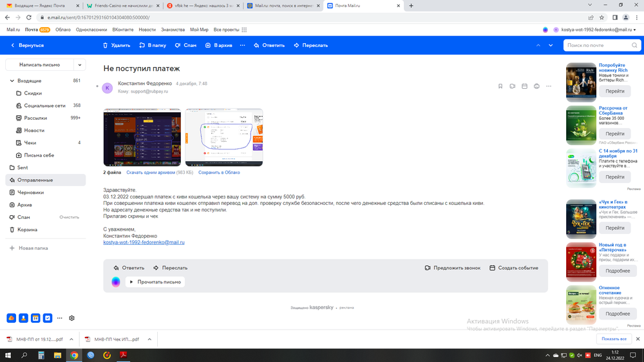This screenshot has width=644, height=362.
Task: Open Adobe Acrobat from the Windows taskbar
Action: pos(123,355)
